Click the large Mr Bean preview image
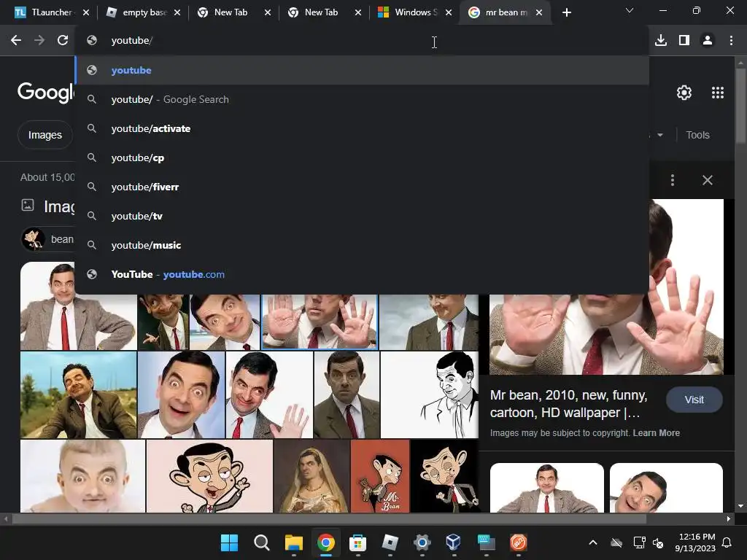The height and width of the screenshot is (560, 747). click(x=606, y=334)
